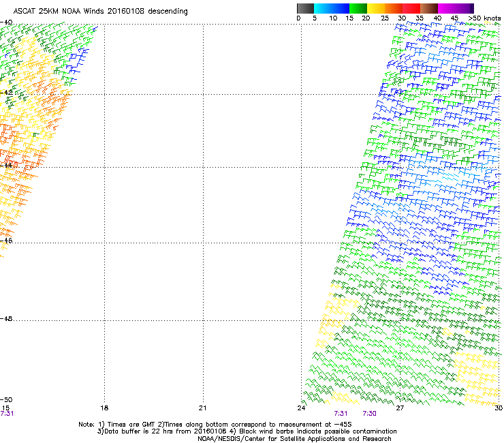Click the magenta-purple 40-50 knots legend segment

[456, 8]
